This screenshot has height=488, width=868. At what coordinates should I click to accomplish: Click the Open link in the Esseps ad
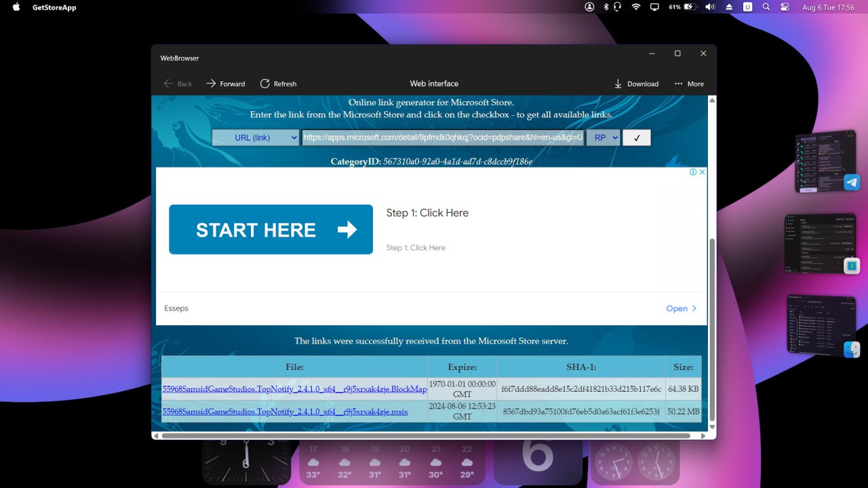point(682,308)
